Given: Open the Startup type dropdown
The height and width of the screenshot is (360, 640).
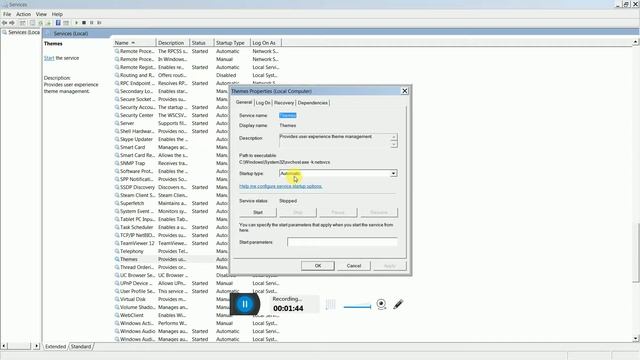Looking at the screenshot, I should (393, 173).
